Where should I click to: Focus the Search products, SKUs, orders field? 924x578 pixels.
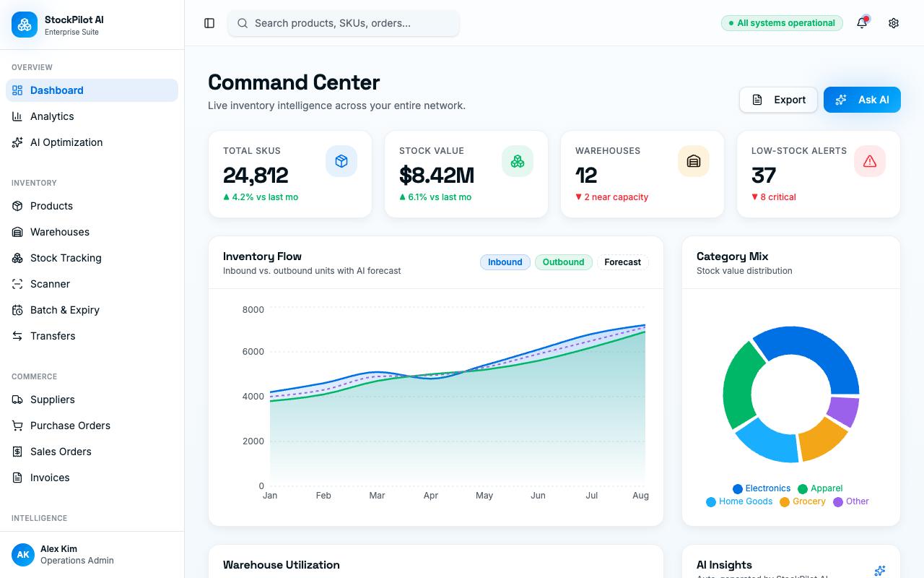344,23
